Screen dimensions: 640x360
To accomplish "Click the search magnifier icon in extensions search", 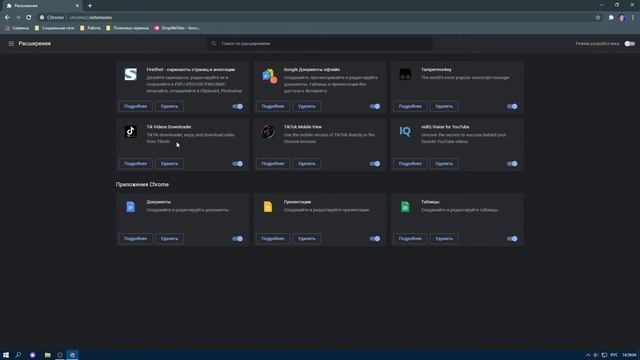I will coord(213,43).
